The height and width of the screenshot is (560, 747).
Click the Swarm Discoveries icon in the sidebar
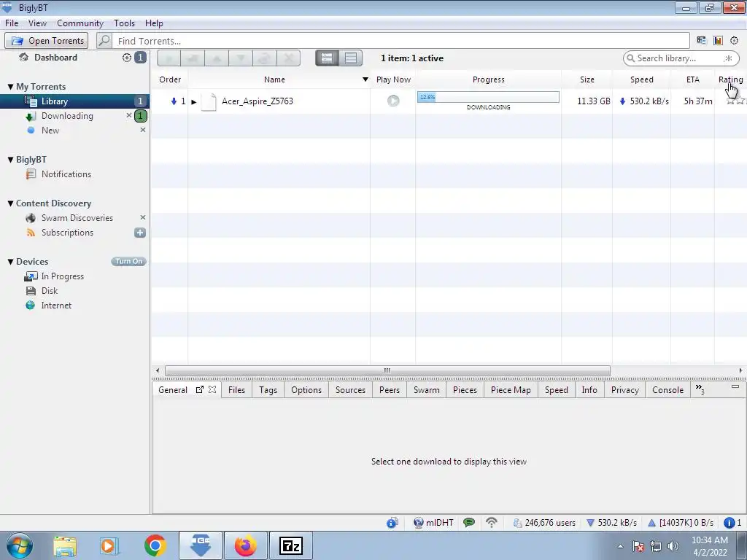[31, 218]
